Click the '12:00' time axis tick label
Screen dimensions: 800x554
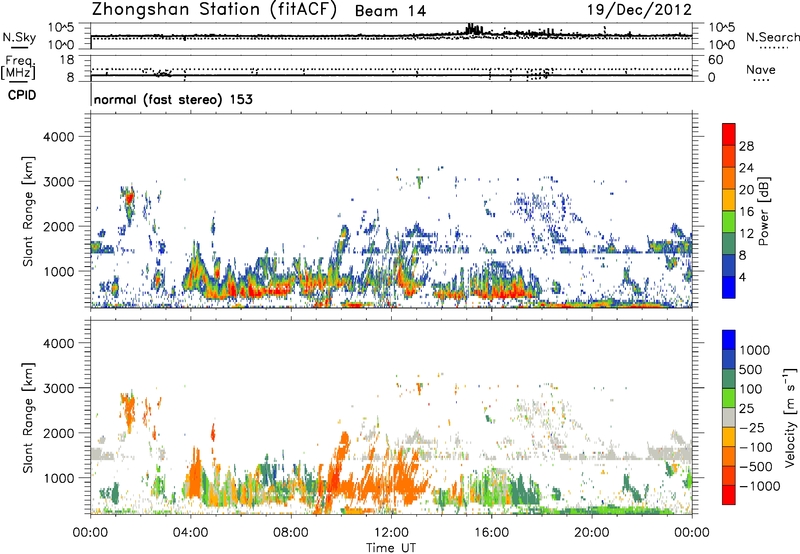(x=391, y=533)
